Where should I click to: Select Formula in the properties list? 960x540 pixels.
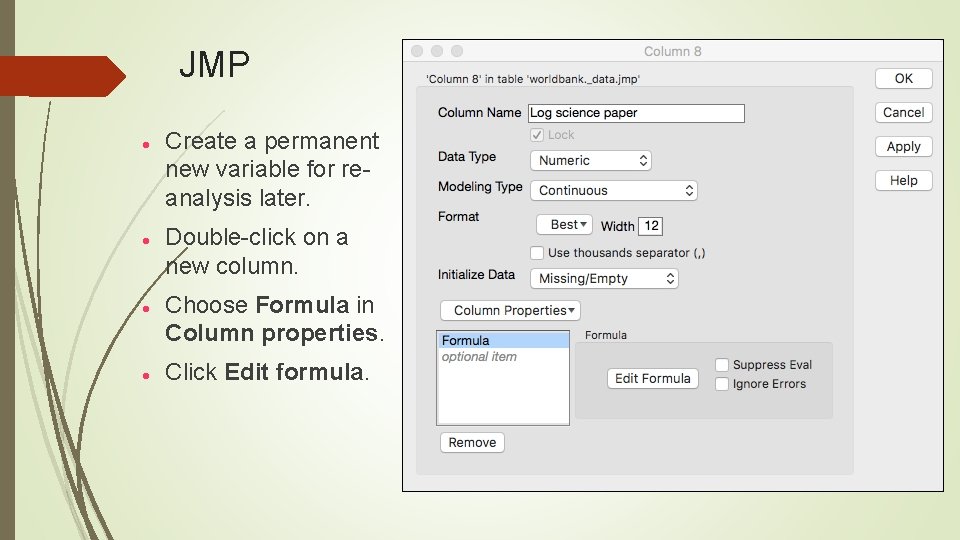tap(503, 340)
